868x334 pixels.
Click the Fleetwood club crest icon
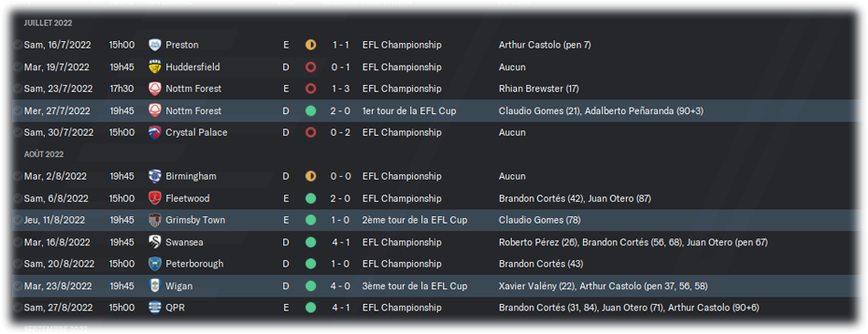[x=155, y=198]
